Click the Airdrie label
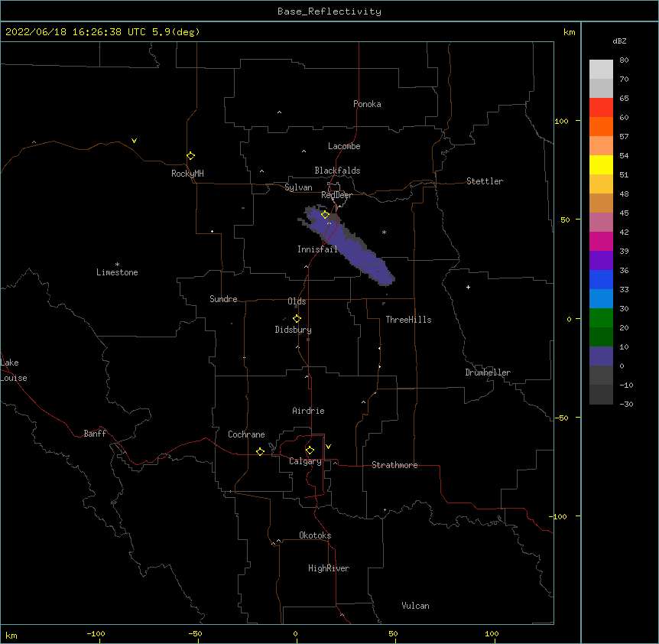The height and width of the screenshot is (644, 659). (308, 411)
